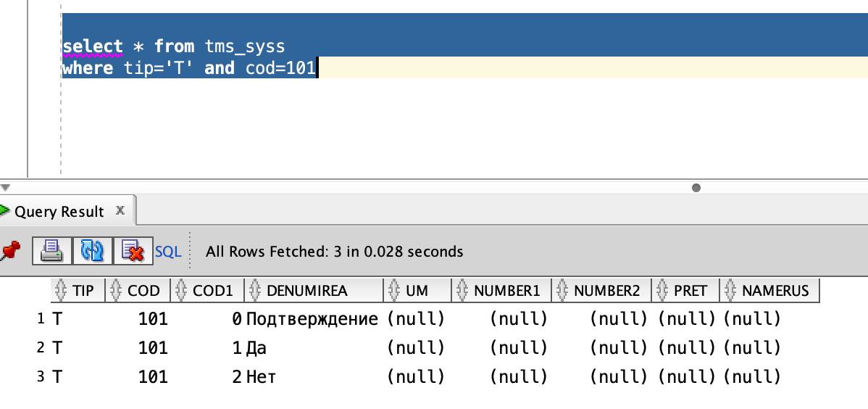Click the sort icon in the PRET header
The height and width of the screenshot is (409, 868).
662,290
